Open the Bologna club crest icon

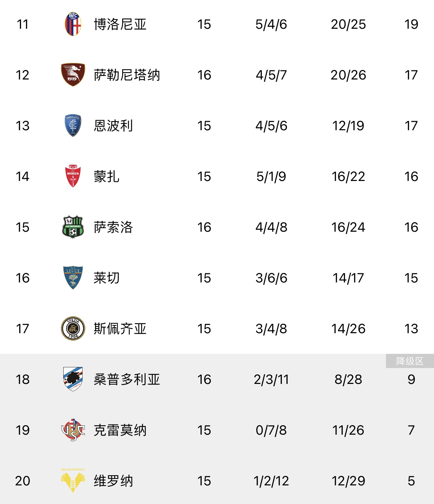coord(73,24)
